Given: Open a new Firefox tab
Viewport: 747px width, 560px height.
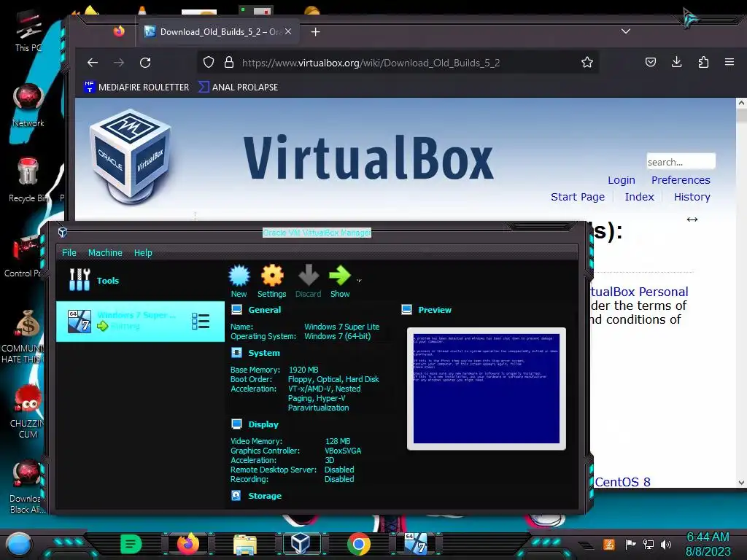Looking at the screenshot, I should 315,32.
